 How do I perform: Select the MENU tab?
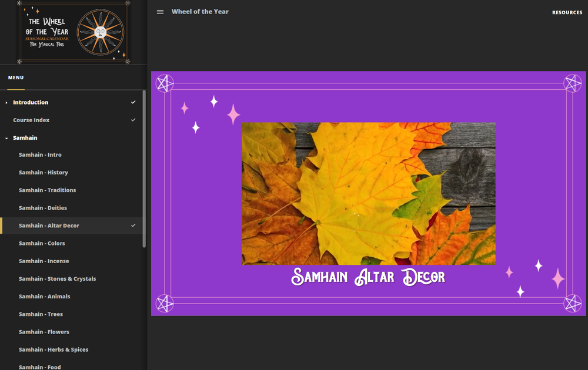tap(16, 78)
